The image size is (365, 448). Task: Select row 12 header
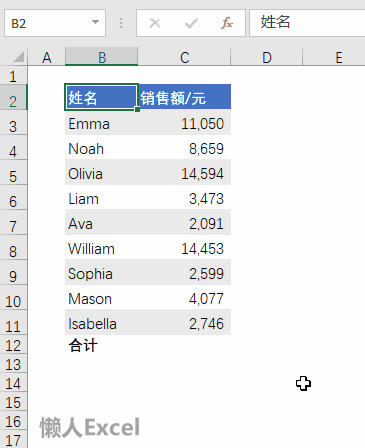[13, 345]
